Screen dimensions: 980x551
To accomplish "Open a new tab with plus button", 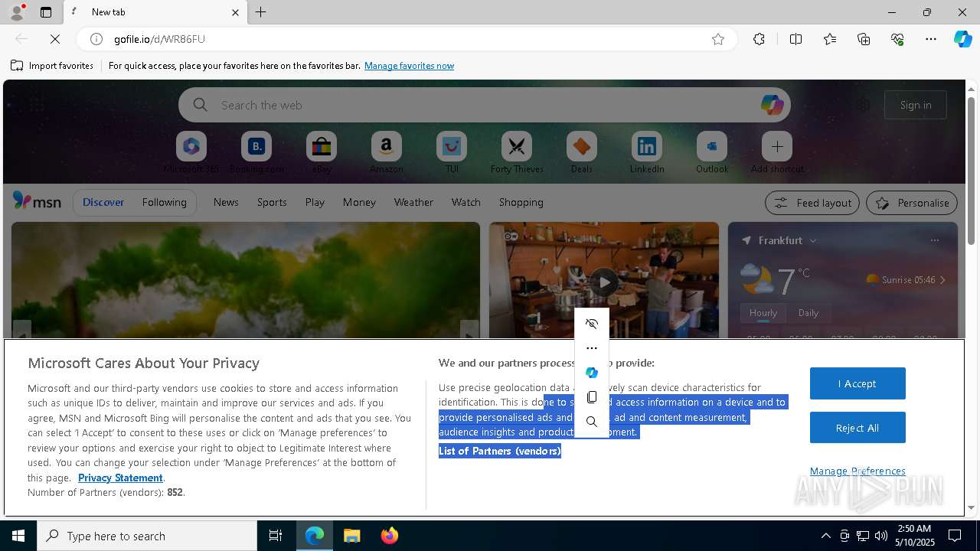I will pyautogui.click(x=261, y=12).
